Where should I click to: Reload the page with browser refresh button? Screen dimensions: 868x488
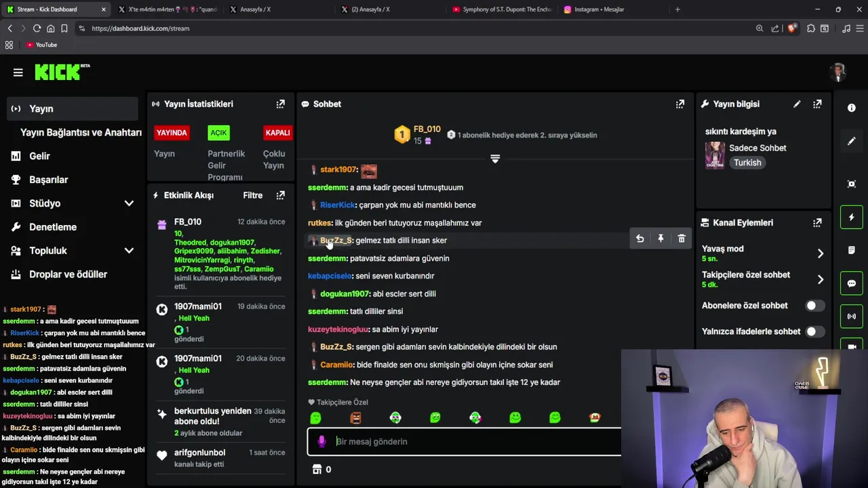(x=37, y=28)
